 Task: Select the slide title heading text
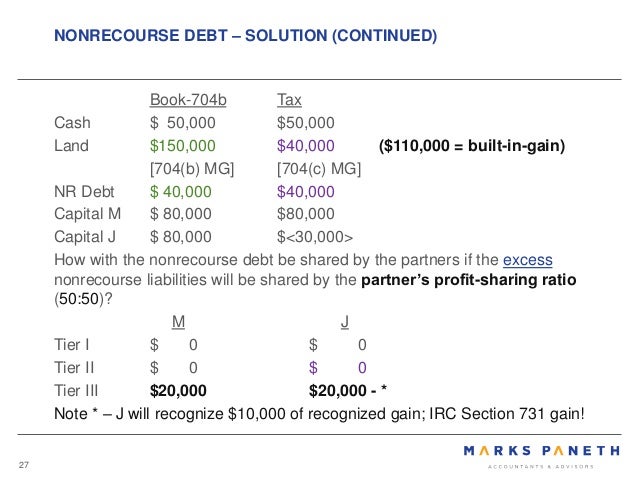(245, 35)
